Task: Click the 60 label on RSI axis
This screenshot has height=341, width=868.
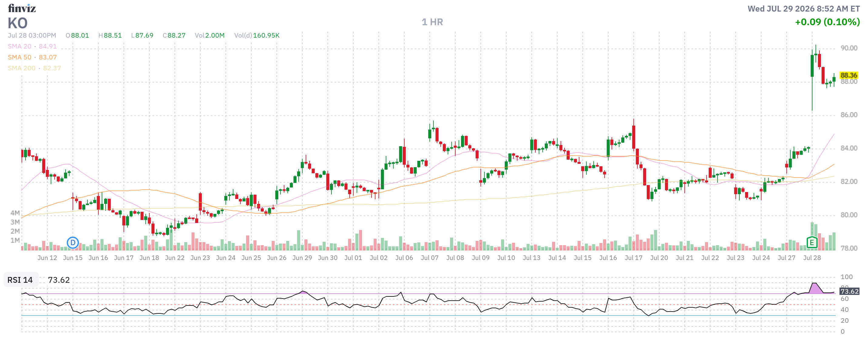Action: tap(844, 299)
